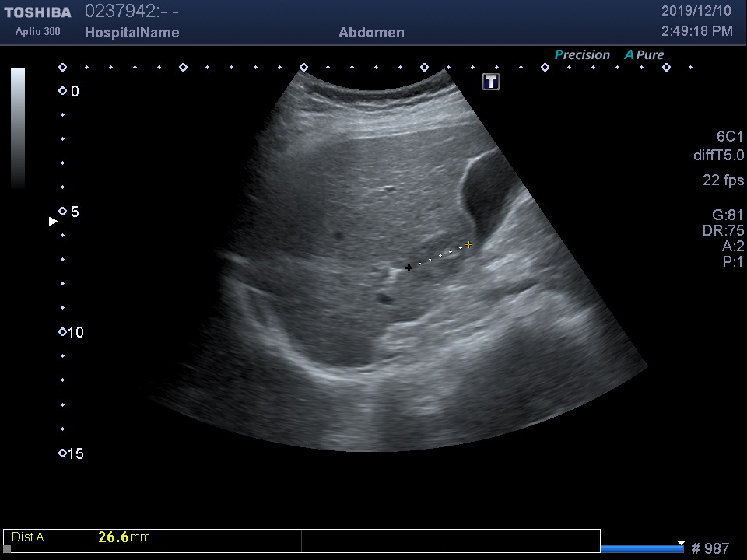Click the DR:75 dynamic range value
Screen dimensions: 747x560
click(x=723, y=231)
